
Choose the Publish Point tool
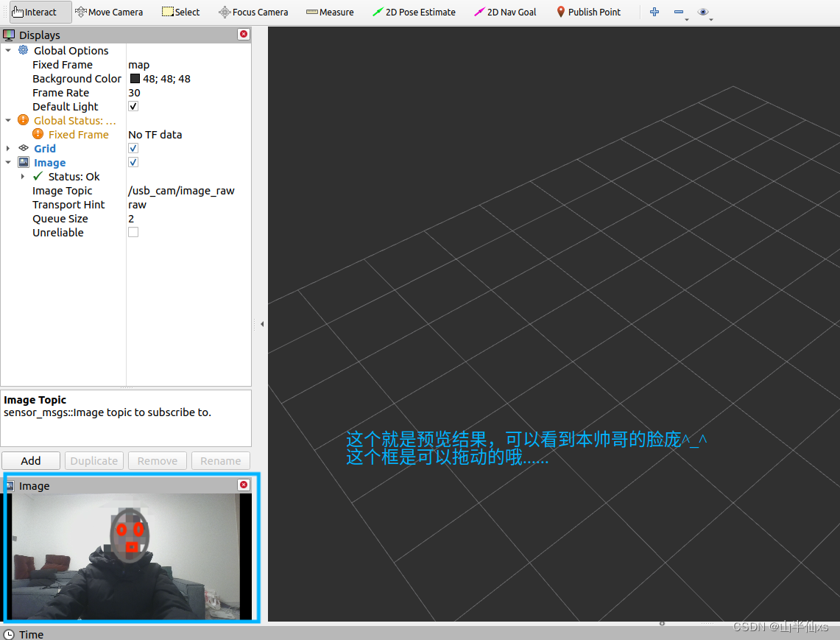tap(588, 12)
